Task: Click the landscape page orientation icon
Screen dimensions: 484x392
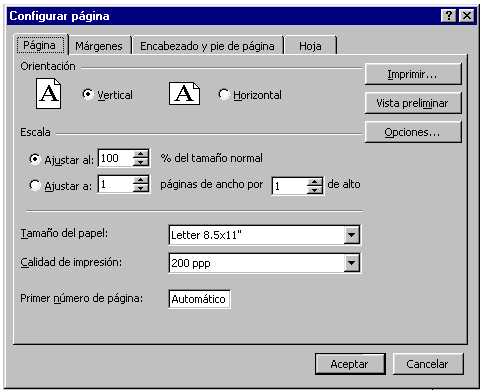Action: coord(184,94)
